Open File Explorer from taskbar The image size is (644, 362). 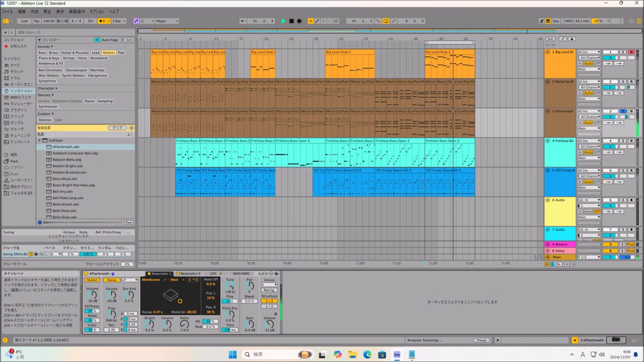click(352, 354)
